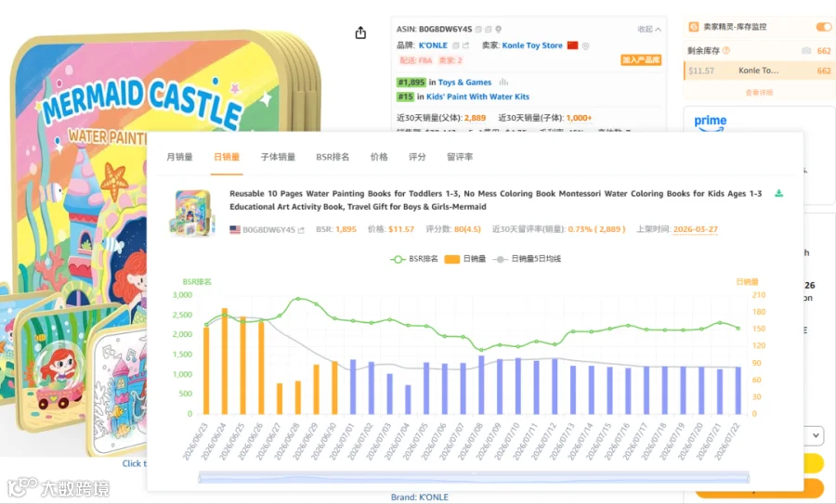Open the Konle Toy Store seller link
The image size is (836, 504).
[x=532, y=45]
